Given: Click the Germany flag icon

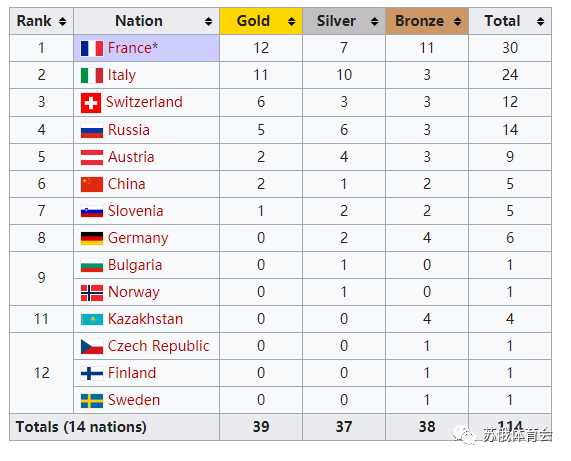Looking at the screenshot, I should click(x=92, y=239).
